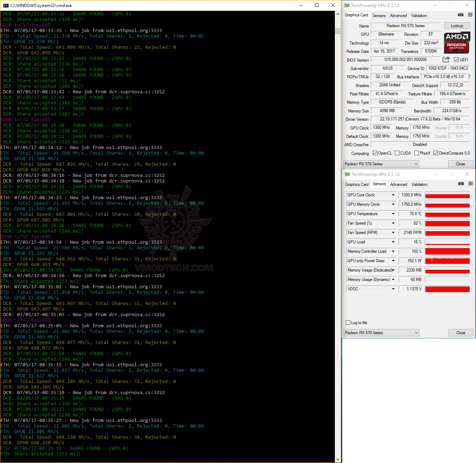Click the GPU Core Clock red graph bar
Image resolution: width=476 pixels, height=463 pixels.
(x=447, y=196)
